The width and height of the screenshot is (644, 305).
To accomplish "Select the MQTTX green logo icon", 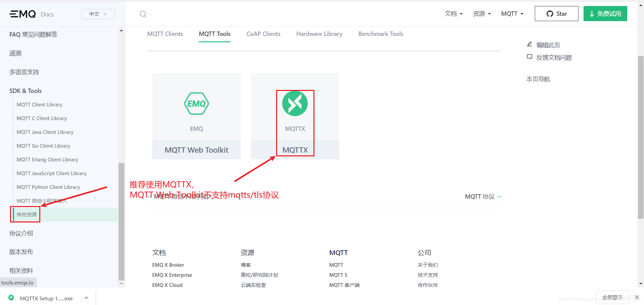I will pyautogui.click(x=295, y=103).
